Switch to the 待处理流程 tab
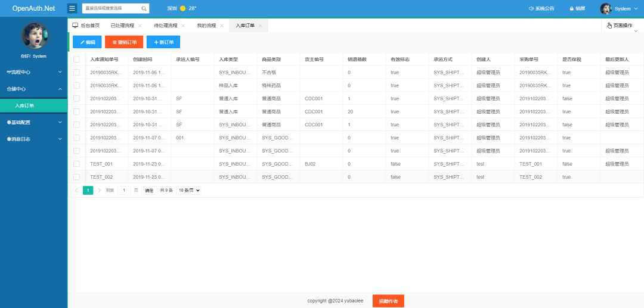Image resolution: width=644 pixels, height=308 pixels. pyautogui.click(x=165, y=26)
